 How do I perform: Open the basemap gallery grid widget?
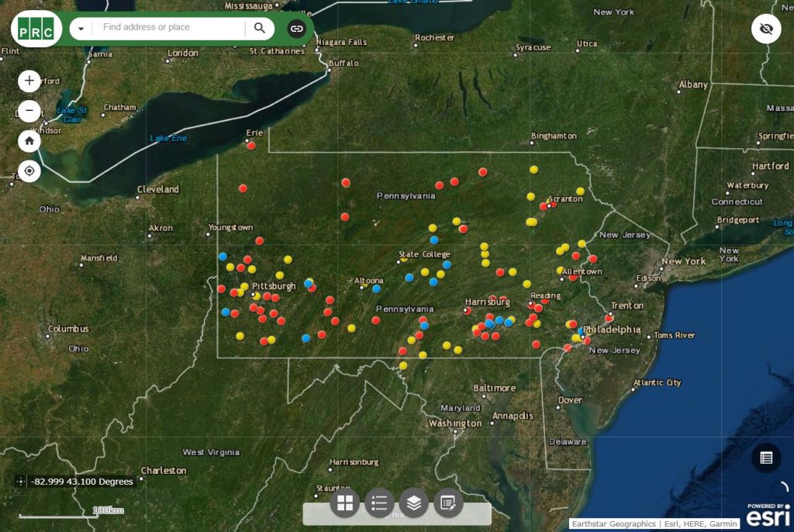pos(345,503)
